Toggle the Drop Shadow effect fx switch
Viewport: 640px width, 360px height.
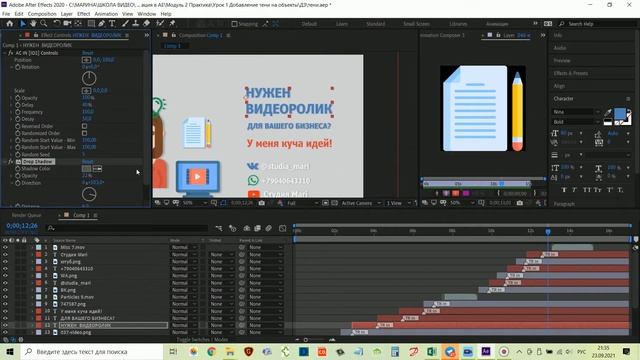tap(11, 162)
